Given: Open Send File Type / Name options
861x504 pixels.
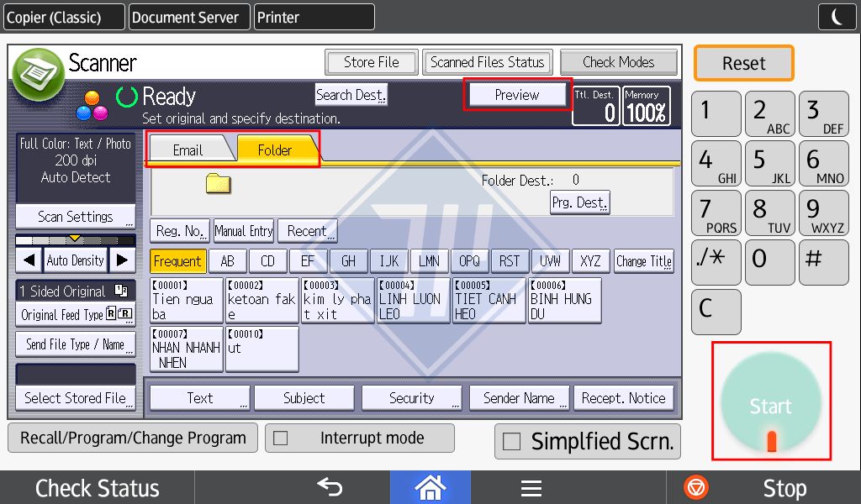Looking at the screenshot, I should [x=75, y=344].
